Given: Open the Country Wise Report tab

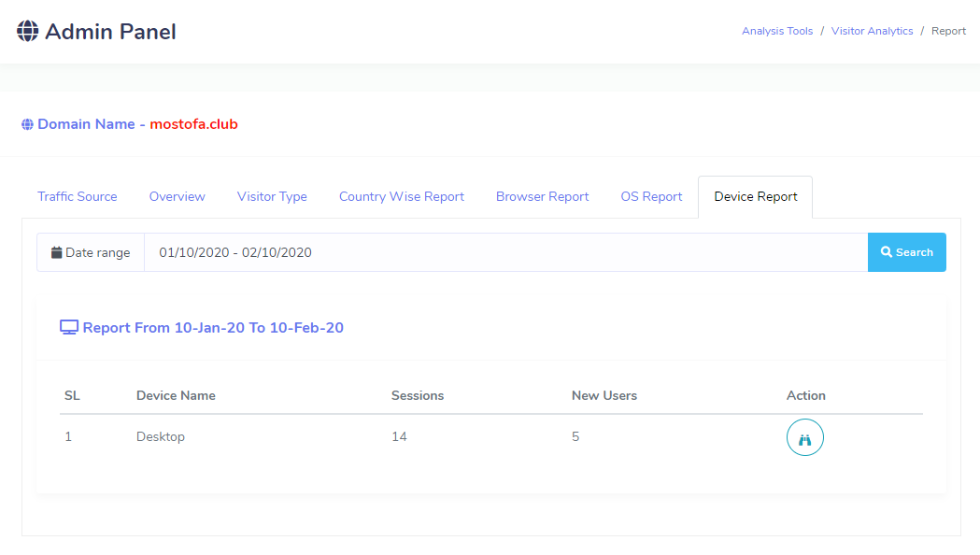Looking at the screenshot, I should 401,197.
